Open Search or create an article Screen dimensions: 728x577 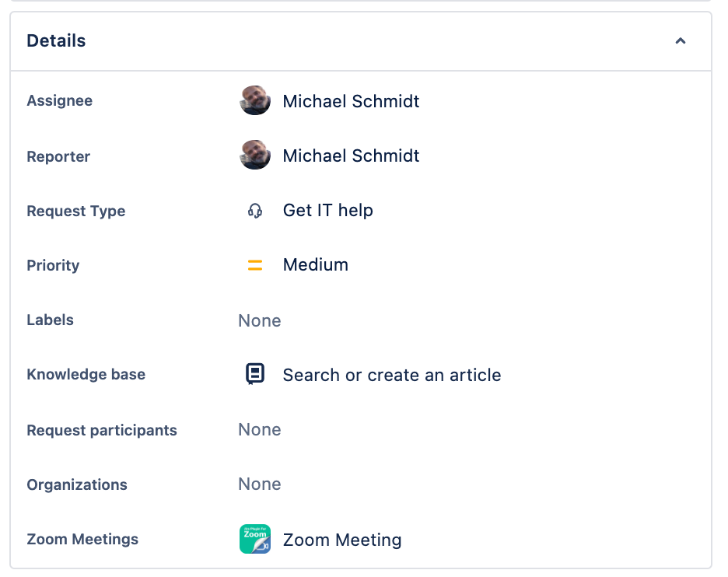click(x=392, y=375)
